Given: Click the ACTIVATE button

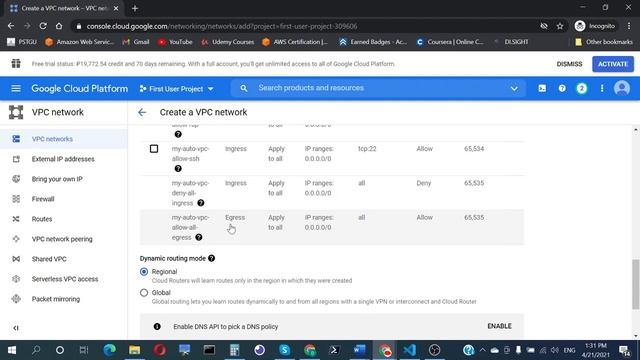Looking at the screenshot, I should 613,64.
